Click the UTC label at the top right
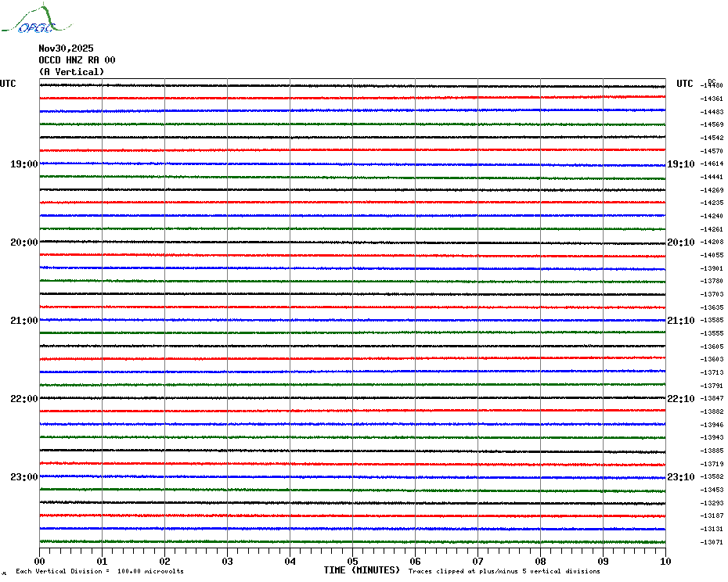 coord(684,84)
